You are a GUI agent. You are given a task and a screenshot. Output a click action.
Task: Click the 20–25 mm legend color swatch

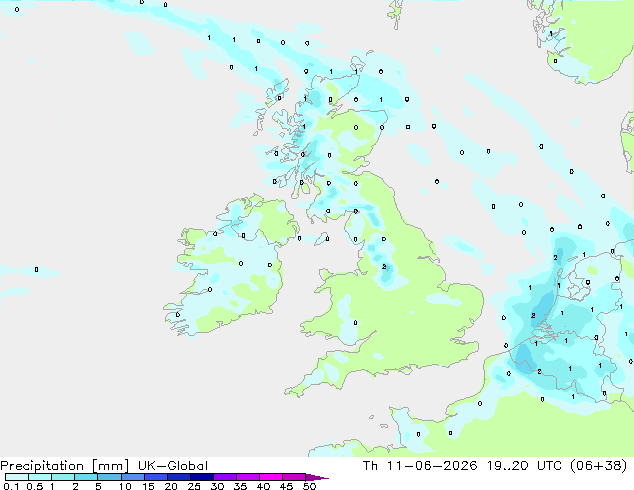(x=178, y=477)
